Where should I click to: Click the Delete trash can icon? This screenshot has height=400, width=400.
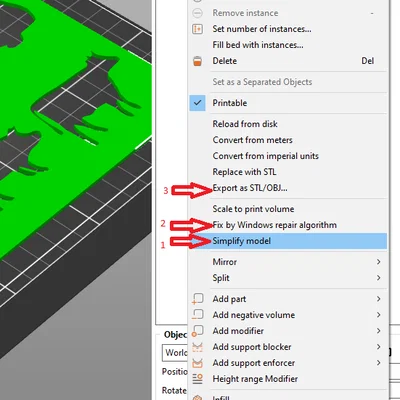pyautogui.click(x=197, y=61)
